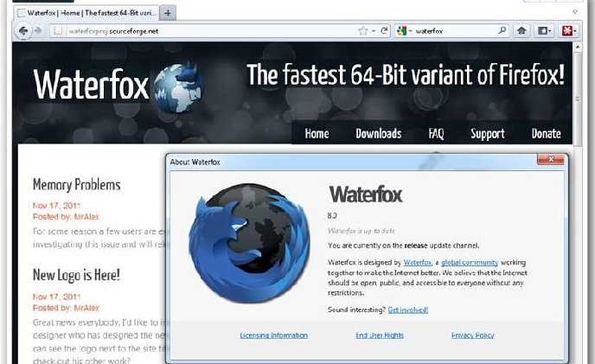This screenshot has width=595, height=364.
Task: Click the page favicon in the address bar
Action: pos(57,31)
